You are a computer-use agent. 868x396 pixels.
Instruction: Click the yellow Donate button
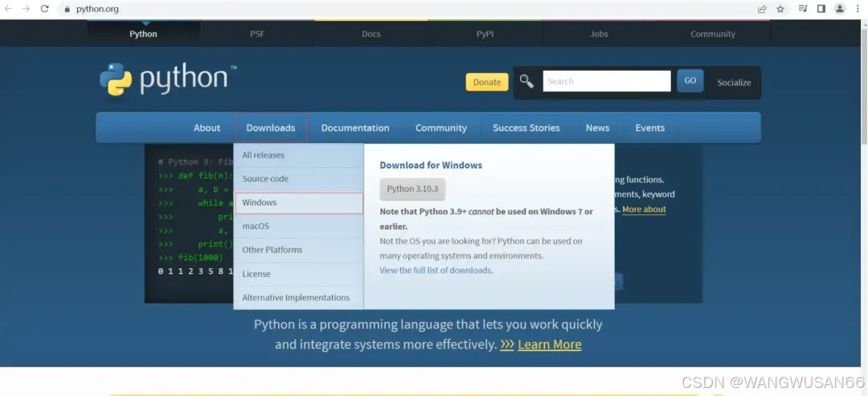point(487,82)
